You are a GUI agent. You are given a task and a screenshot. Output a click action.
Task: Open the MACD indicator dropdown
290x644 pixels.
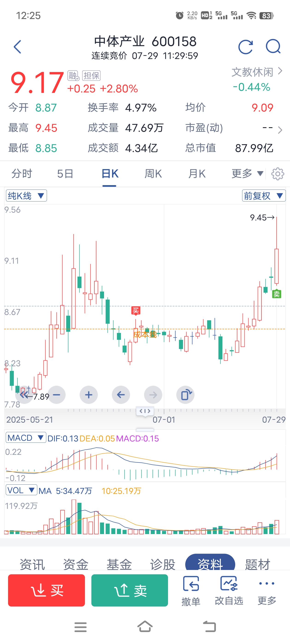[26, 438]
